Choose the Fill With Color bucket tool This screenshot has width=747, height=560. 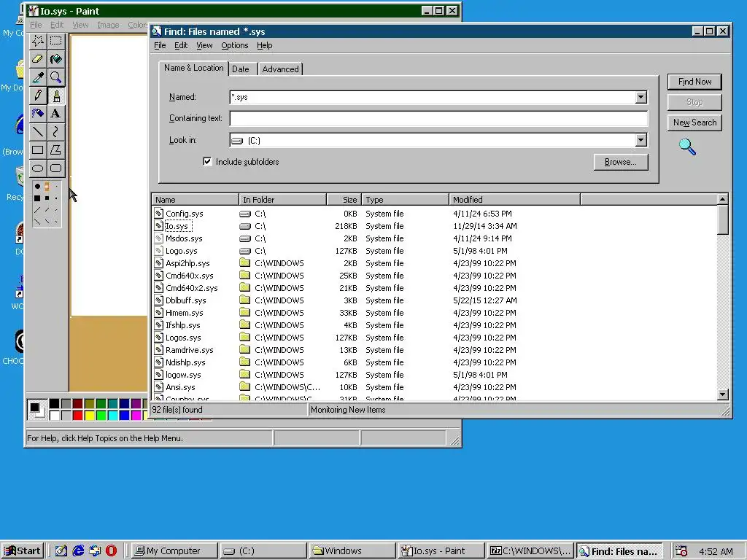[x=55, y=59]
